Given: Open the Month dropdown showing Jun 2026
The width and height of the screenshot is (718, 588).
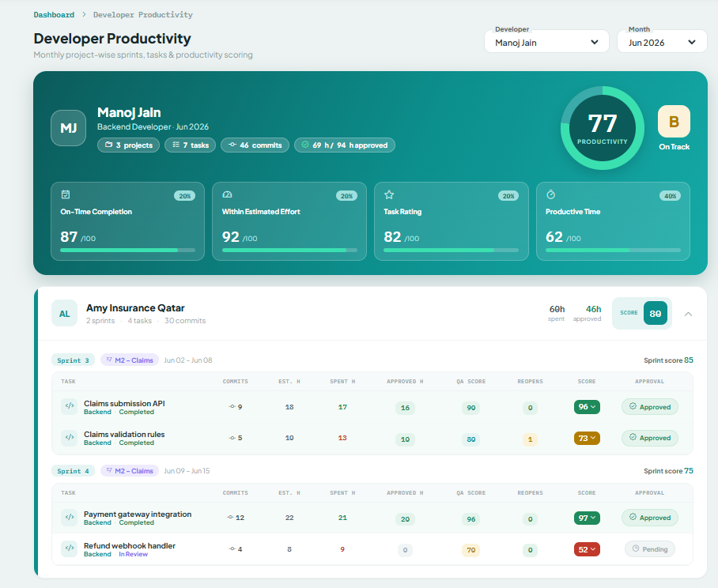Looking at the screenshot, I should 662,42.
